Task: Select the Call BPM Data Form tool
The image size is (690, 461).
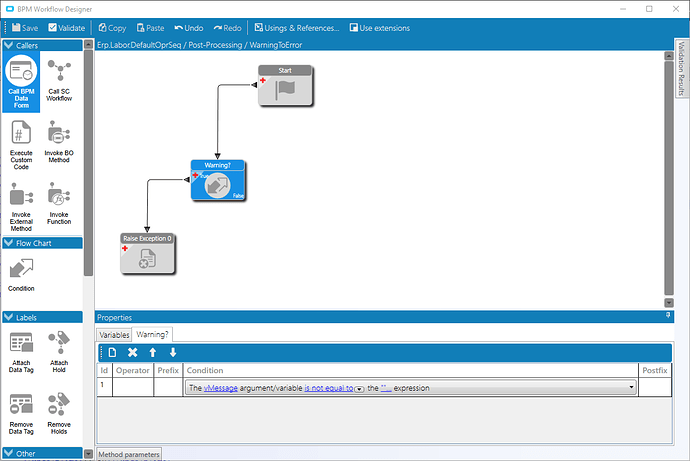Action: (21, 82)
